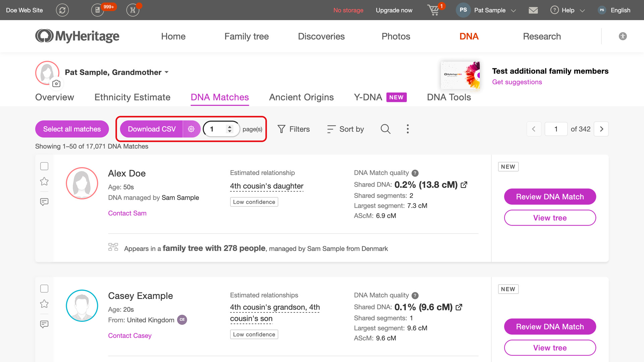Click the DNA helix icon in top bar
This screenshot has height=362, width=644.
(x=133, y=10)
